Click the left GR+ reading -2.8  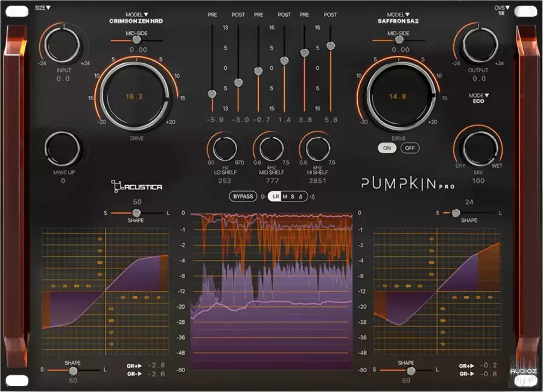pyautogui.click(x=156, y=365)
